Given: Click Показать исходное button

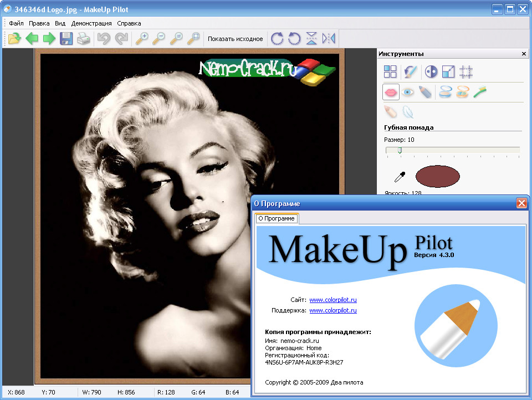Looking at the screenshot, I should (x=235, y=39).
